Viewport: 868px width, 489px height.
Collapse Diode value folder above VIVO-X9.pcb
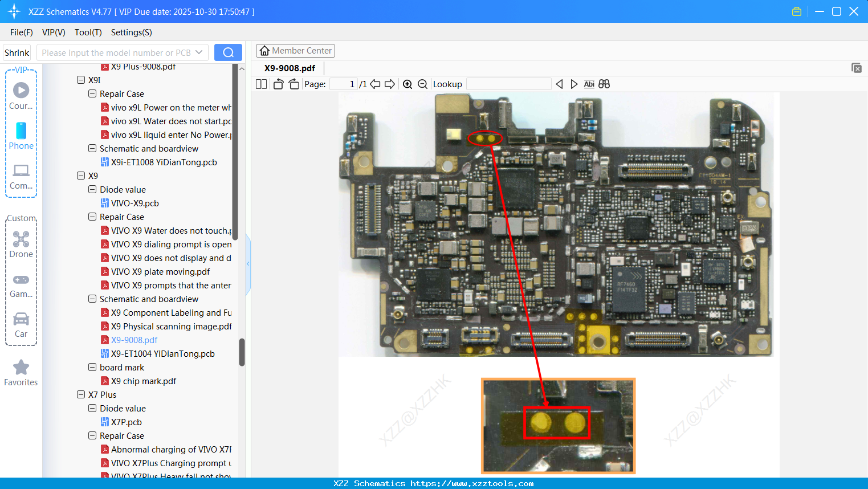click(92, 190)
